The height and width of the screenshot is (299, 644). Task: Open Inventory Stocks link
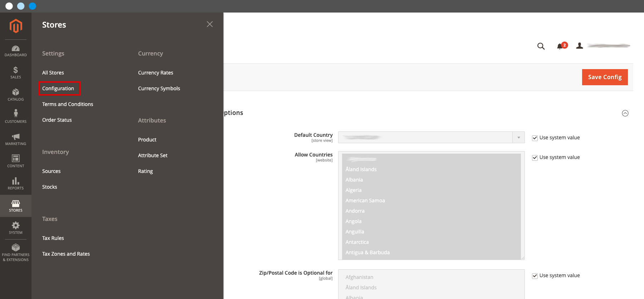(x=50, y=187)
